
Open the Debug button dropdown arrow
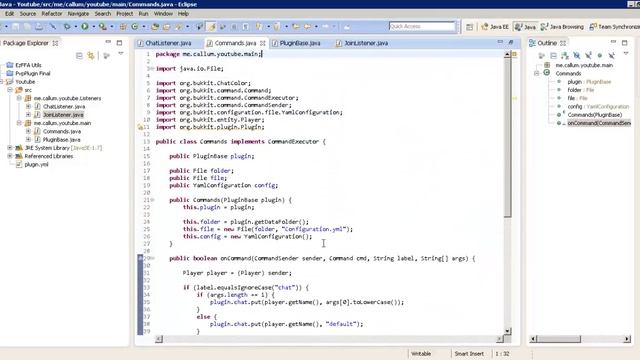[76, 27]
